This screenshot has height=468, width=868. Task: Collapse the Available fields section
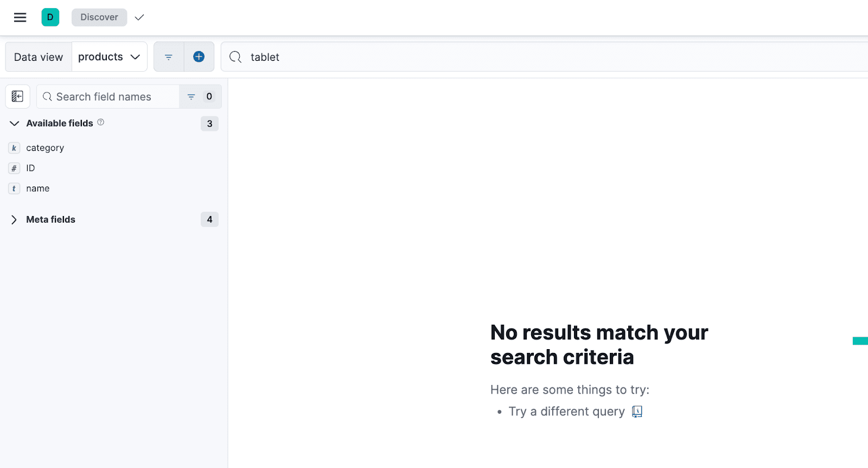[15, 123]
